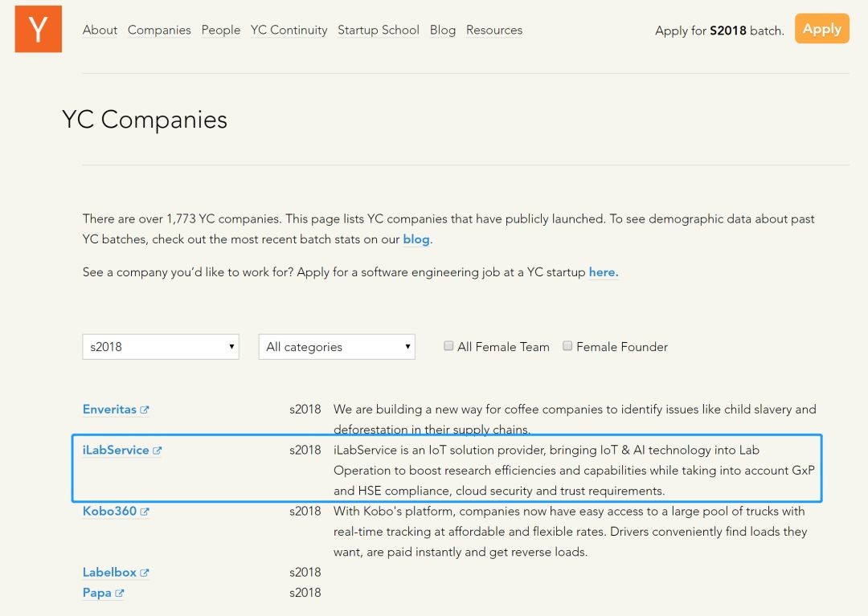The width and height of the screenshot is (868, 616).
Task: Click the 'There are over 1,773 YC companies' sentence
Action: [x=182, y=219]
